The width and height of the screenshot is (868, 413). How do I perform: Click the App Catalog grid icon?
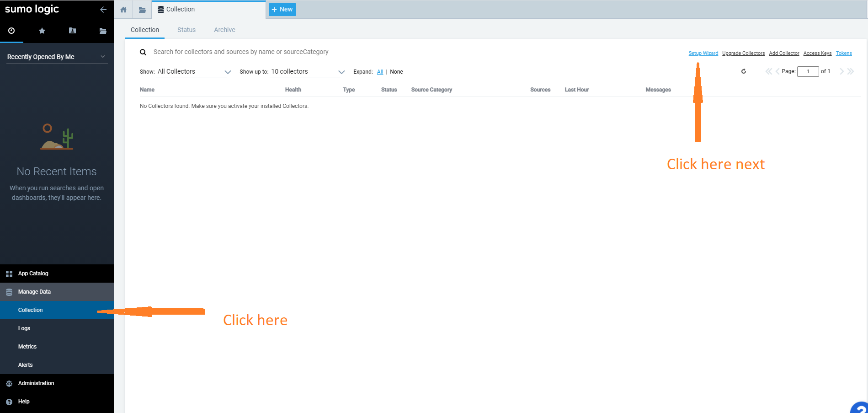(x=9, y=274)
